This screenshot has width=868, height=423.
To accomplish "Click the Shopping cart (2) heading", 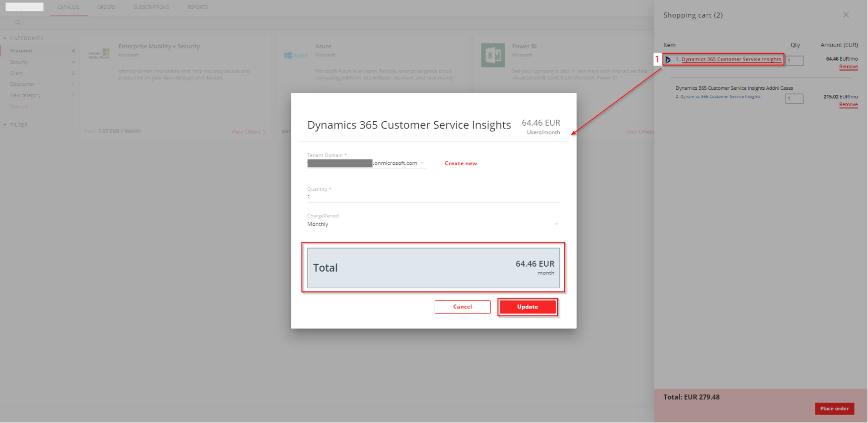I will (693, 15).
